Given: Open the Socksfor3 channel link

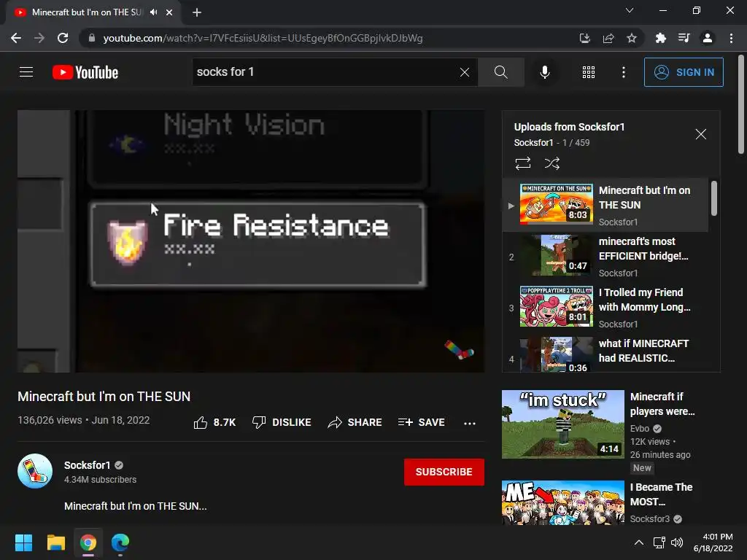Looking at the screenshot, I should (x=650, y=519).
